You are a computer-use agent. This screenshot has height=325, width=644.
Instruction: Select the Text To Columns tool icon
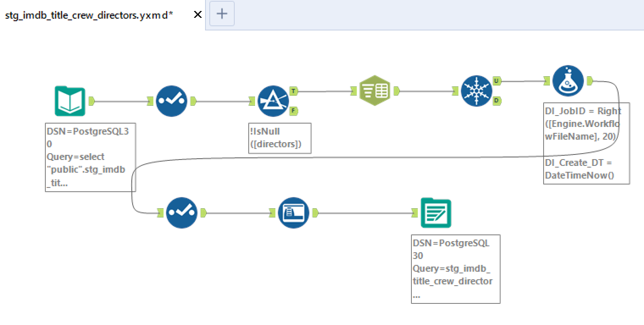(375, 91)
